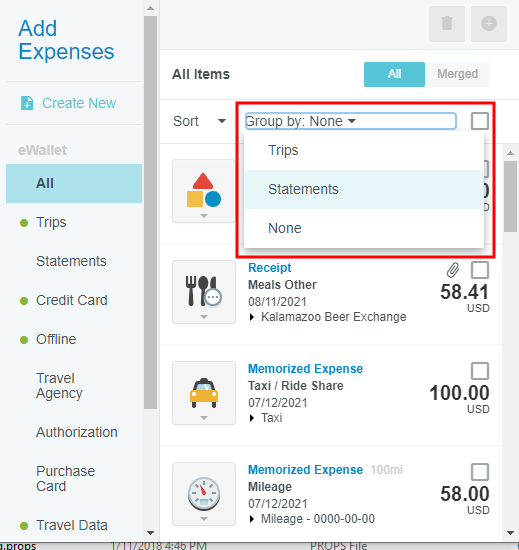This screenshot has width=519, height=550.
Task: Open the Sort dropdown arrow
Action: [x=222, y=121]
